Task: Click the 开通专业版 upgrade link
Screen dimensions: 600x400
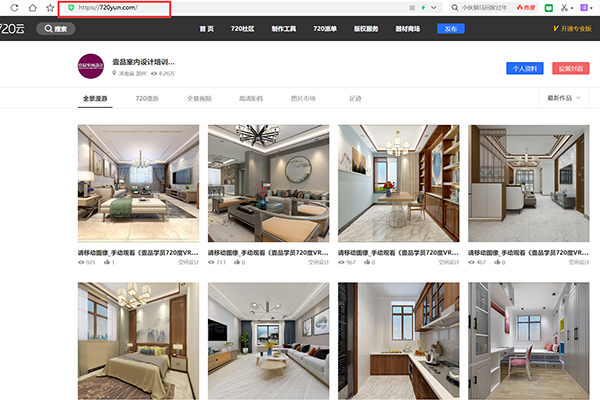Action: click(x=573, y=29)
